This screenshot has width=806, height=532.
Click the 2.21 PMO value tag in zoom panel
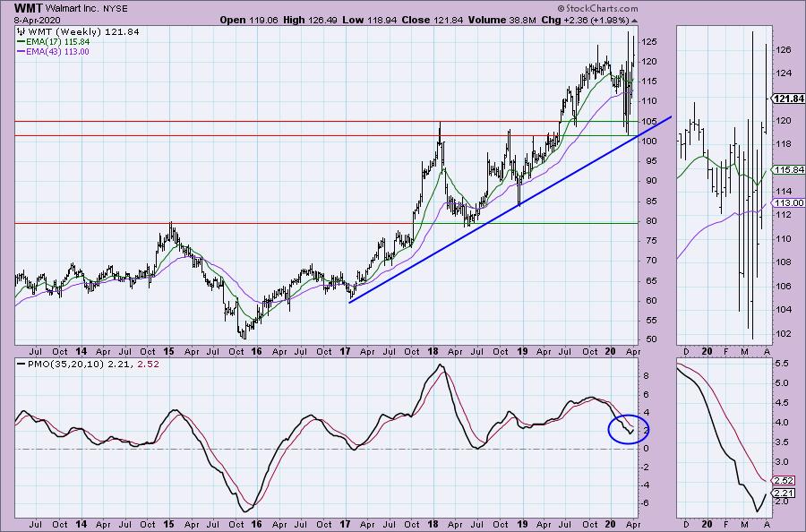(784, 493)
